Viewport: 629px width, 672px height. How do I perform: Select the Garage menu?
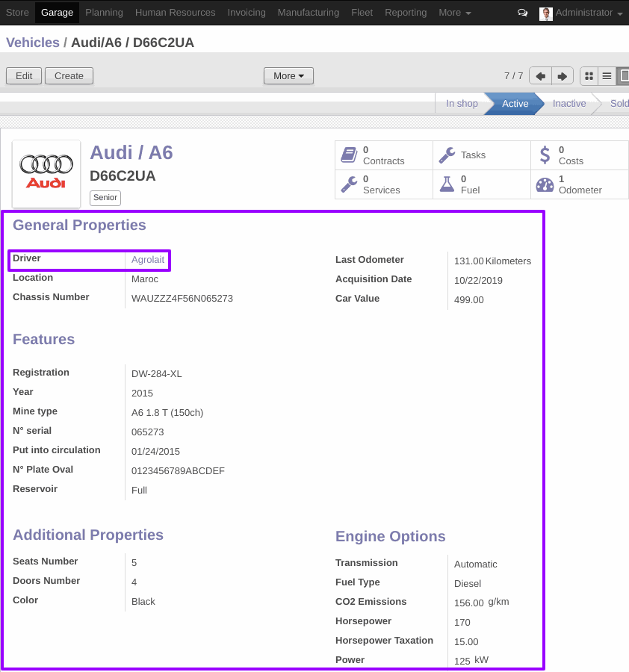(x=57, y=13)
